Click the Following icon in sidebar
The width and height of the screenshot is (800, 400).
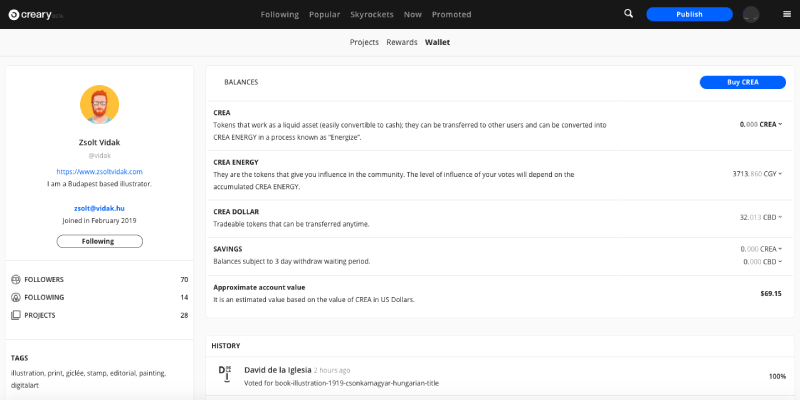(15, 297)
